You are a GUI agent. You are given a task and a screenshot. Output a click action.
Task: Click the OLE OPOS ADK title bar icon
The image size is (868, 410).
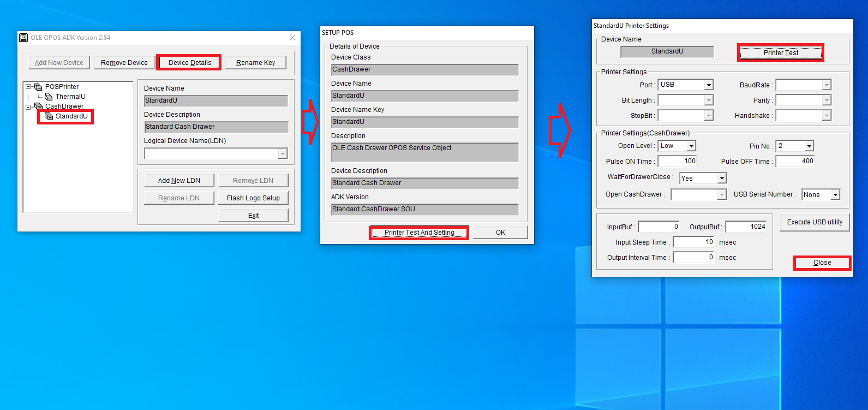[23, 38]
